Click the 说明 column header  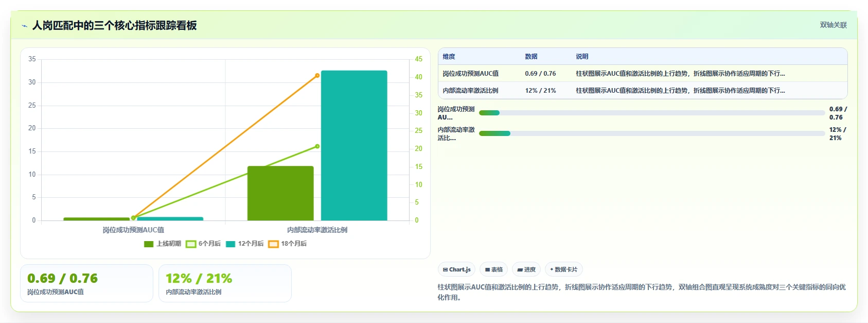[582, 57]
